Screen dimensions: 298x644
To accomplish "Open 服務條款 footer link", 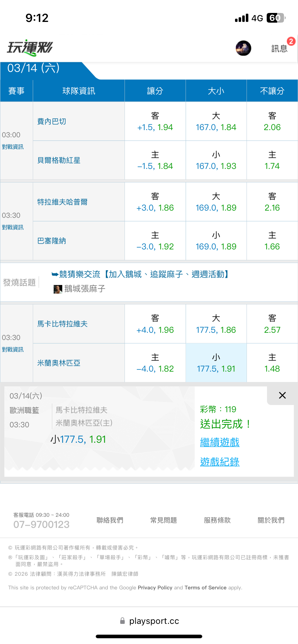I will 217,520.
